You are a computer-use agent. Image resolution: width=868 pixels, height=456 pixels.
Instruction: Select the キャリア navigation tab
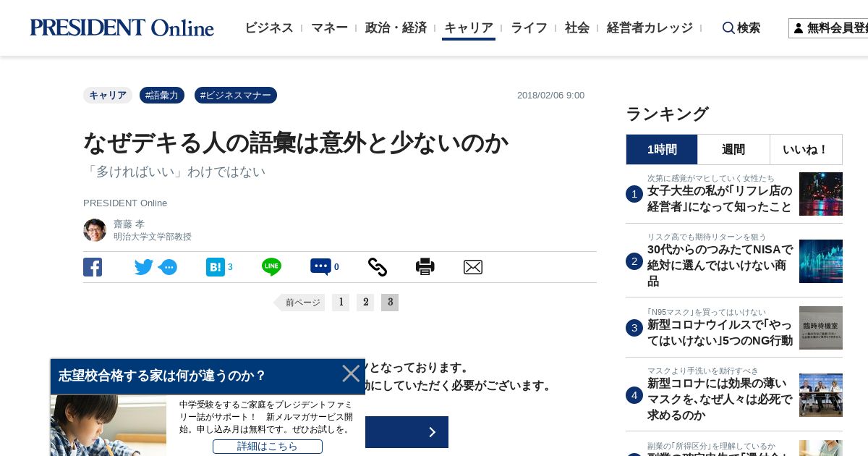point(469,28)
